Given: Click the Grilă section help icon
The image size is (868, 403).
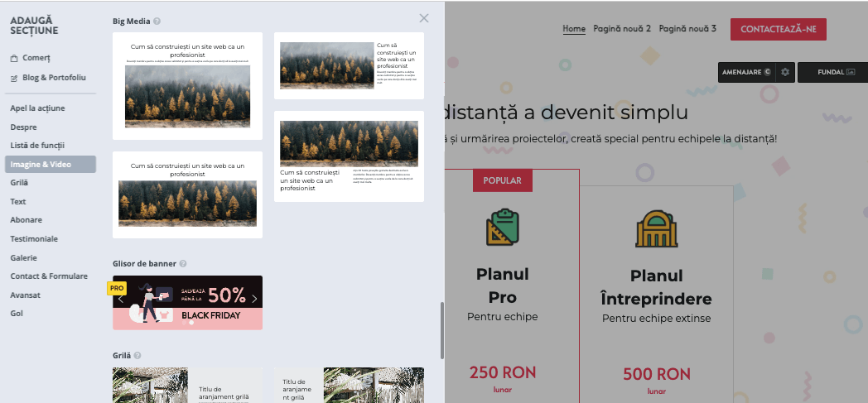Looking at the screenshot, I should tap(137, 356).
